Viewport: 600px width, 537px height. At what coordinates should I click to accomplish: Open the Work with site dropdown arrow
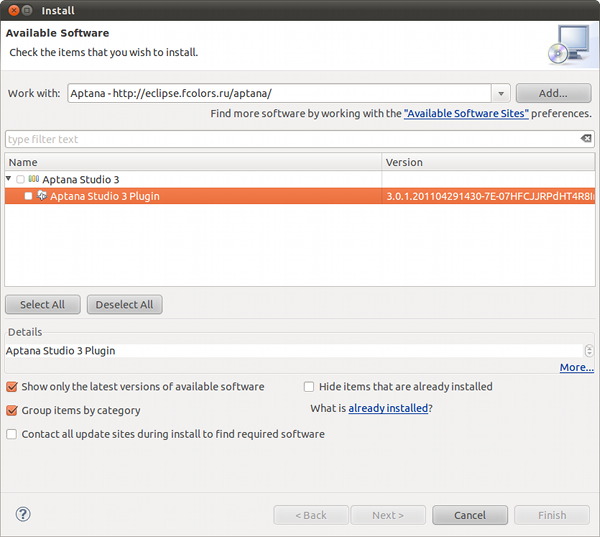pos(501,93)
